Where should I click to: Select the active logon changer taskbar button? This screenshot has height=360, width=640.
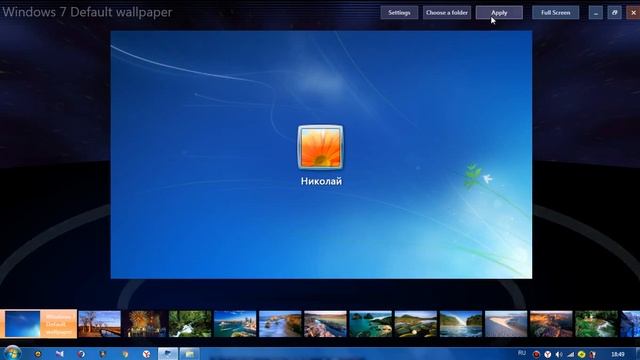click(x=167, y=354)
